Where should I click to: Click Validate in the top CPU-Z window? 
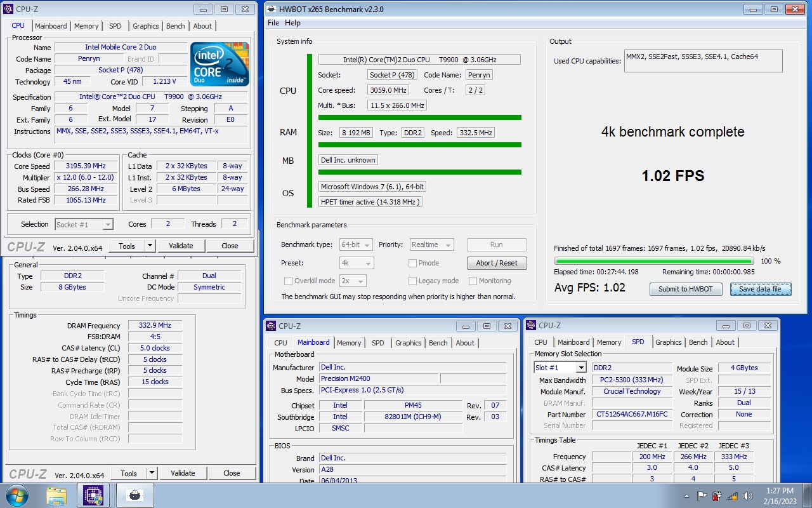click(x=181, y=246)
